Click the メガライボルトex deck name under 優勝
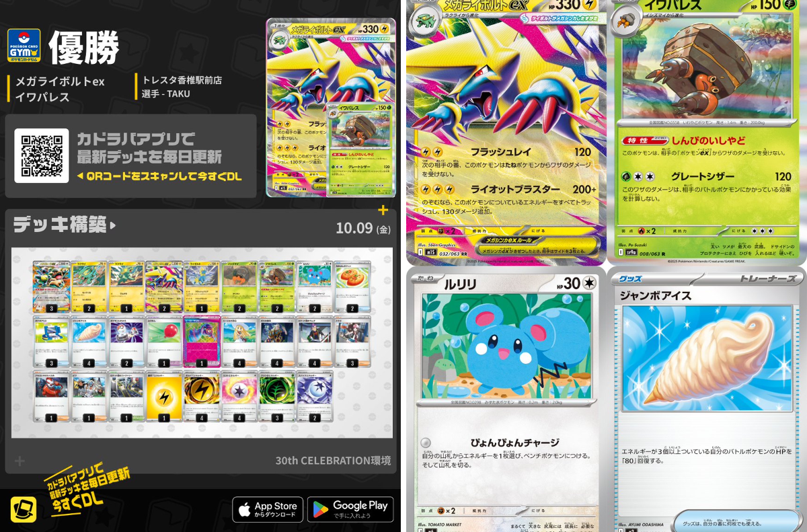 tap(60, 81)
